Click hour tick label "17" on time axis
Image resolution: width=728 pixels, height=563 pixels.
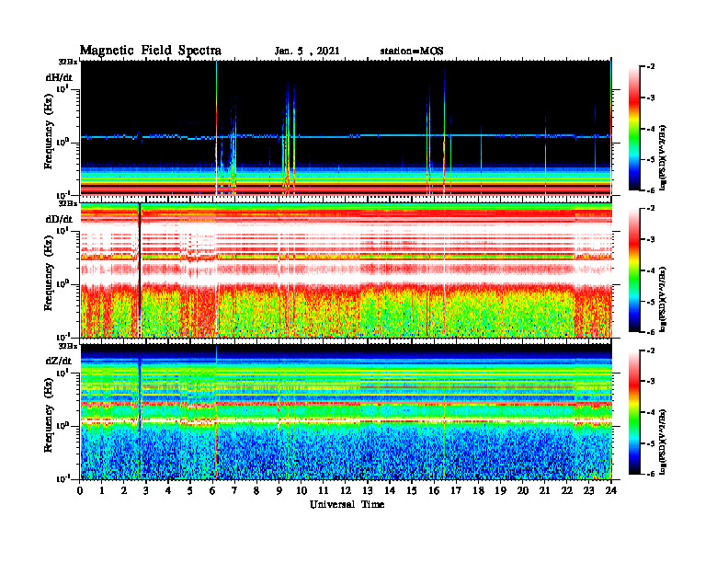coord(456,491)
